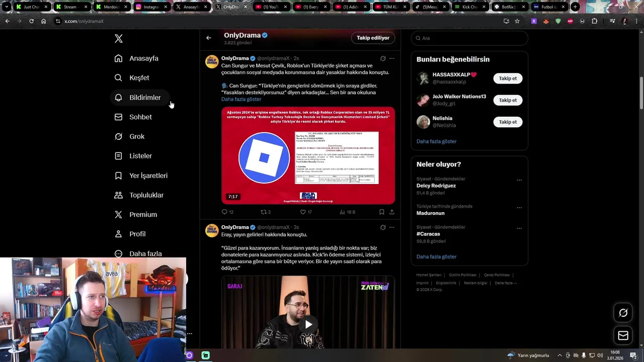Bookmark this page with the star
The image size is (644, 362).
(x=517, y=21)
